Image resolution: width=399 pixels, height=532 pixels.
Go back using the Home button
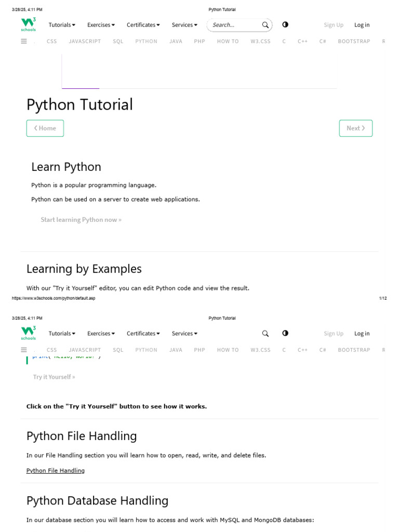click(x=45, y=128)
